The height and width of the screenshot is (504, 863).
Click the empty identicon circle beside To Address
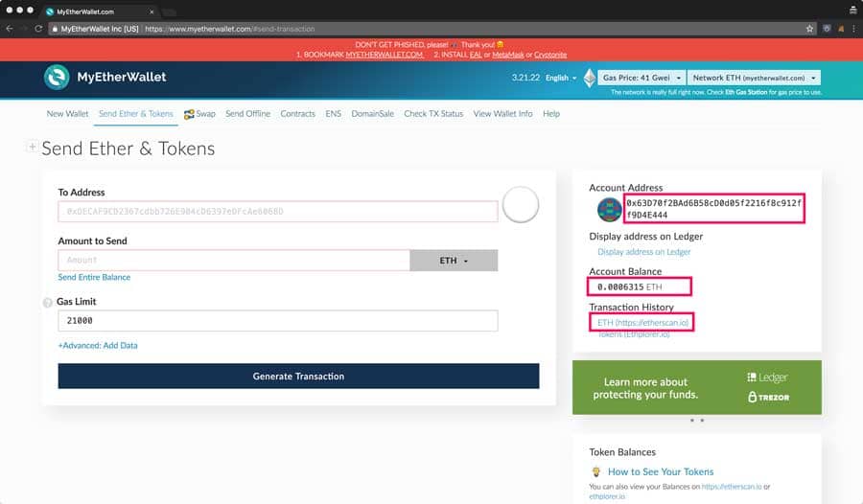pos(520,205)
